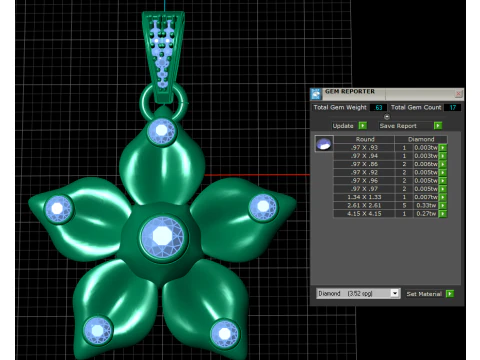The height and width of the screenshot is (360, 480).
Task: Click the green arrow on the .97 X .96 row
Action: (x=443, y=181)
